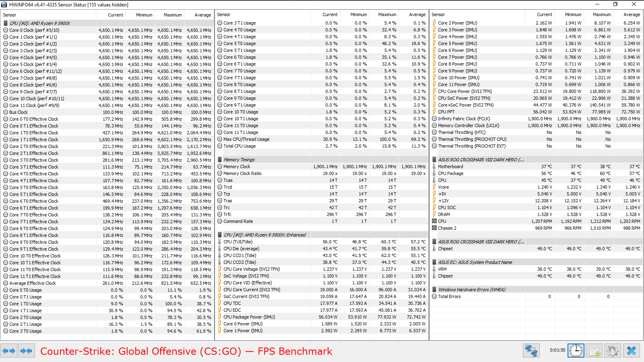
Task: Select the Memory Timings group header
Action: pyautogui.click(x=322, y=160)
